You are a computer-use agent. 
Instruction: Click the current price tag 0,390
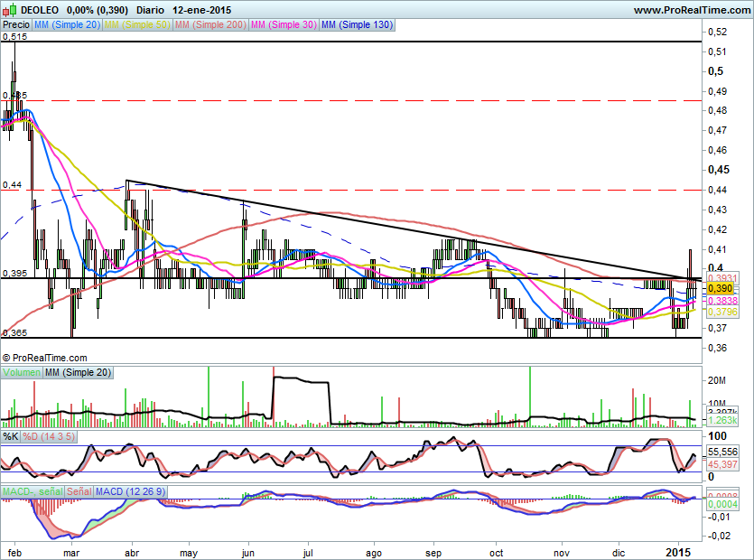point(718,288)
